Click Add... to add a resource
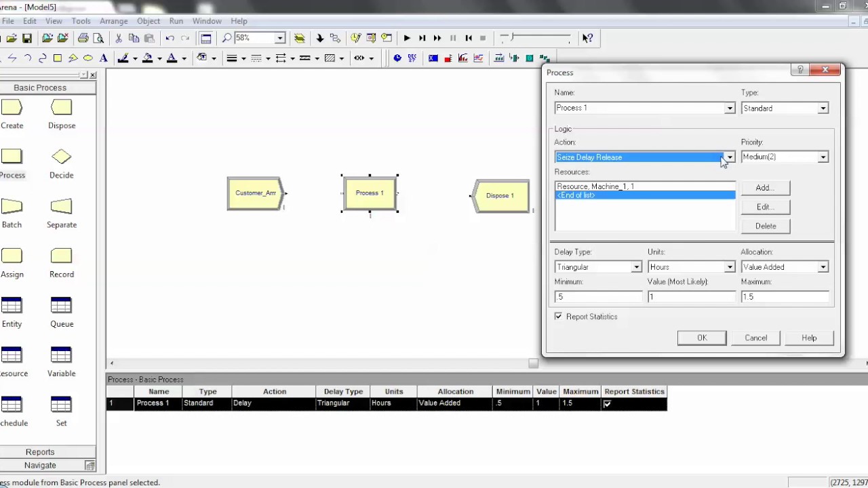868x488 pixels. (765, 188)
